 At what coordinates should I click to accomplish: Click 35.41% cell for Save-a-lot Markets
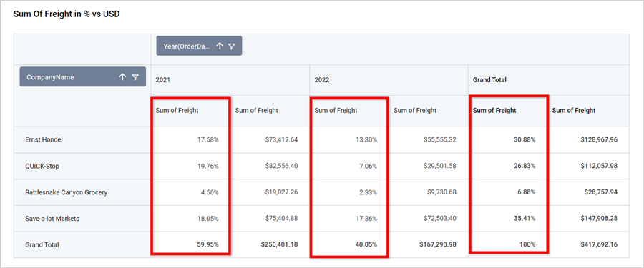507,219
